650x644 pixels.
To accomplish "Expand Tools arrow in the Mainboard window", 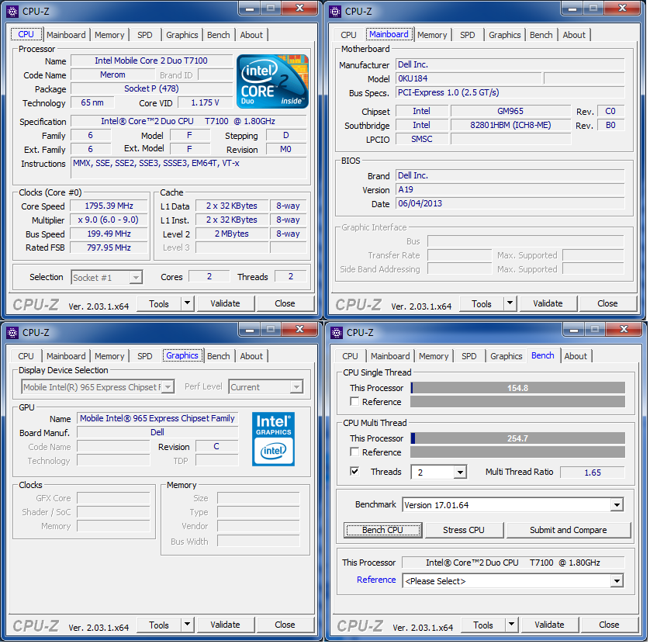I will (510, 303).
